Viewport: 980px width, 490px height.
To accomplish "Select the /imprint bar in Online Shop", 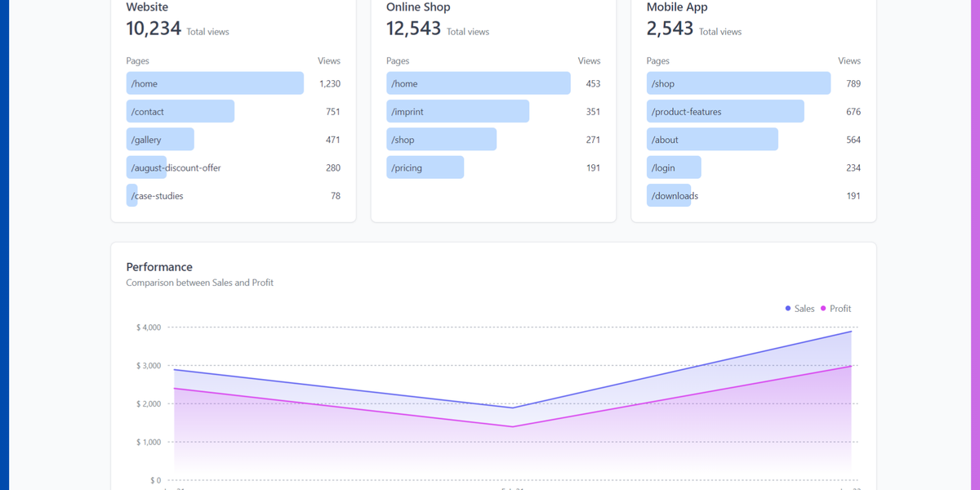I will [457, 111].
